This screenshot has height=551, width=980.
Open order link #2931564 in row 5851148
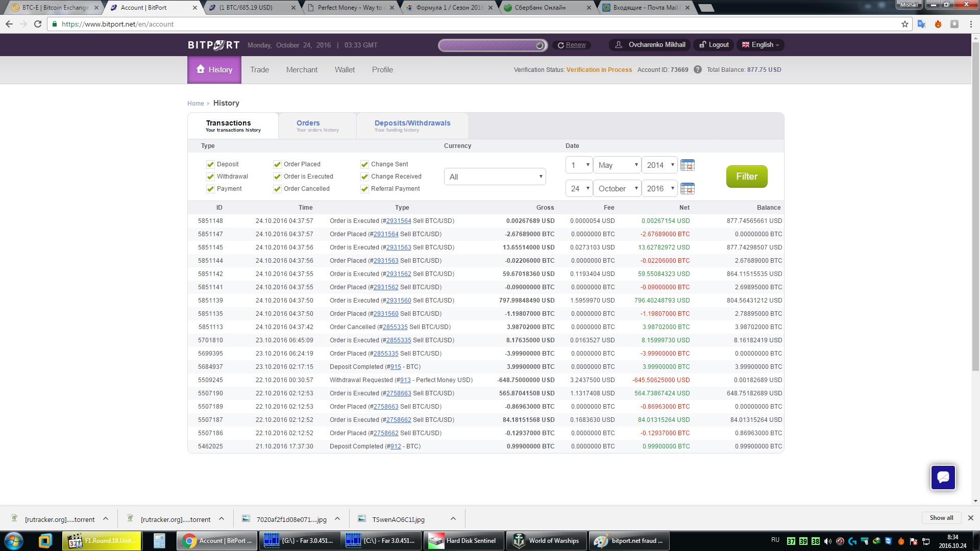point(398,221)
